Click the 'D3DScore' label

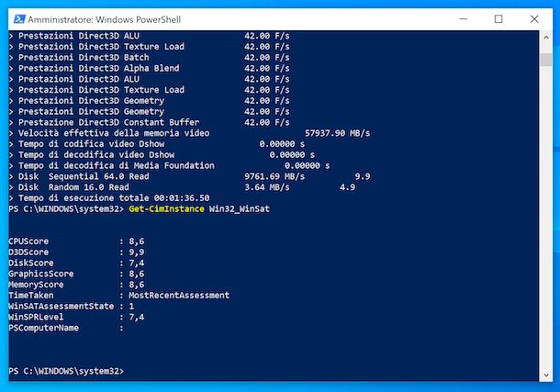point(28,252)
